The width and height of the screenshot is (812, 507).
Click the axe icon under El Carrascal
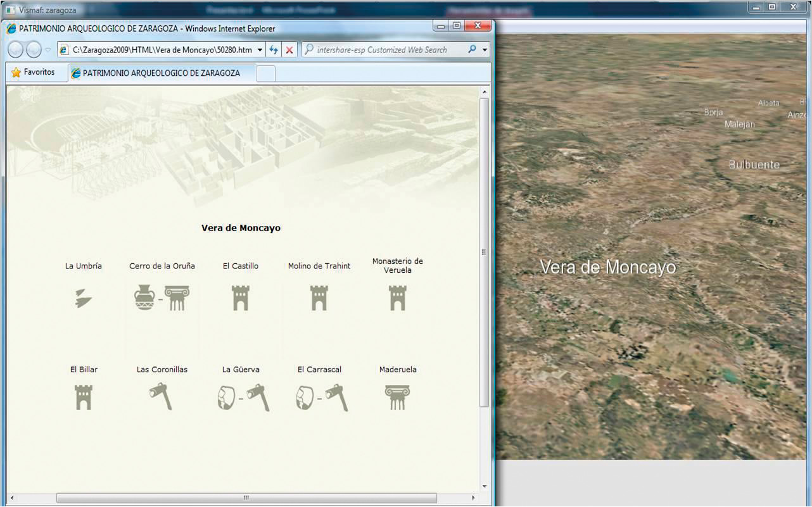(336, 397)
